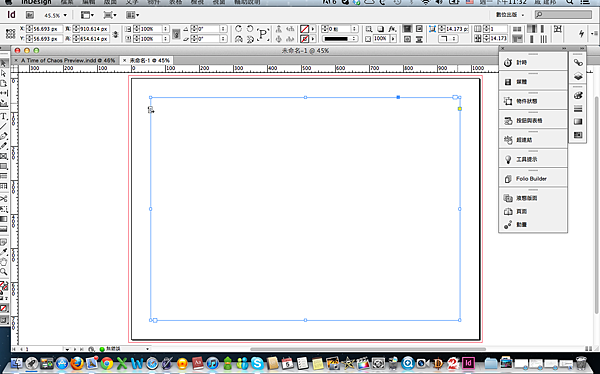Select the Scissors tool
The image size is (600, 374).
(x=3, y=199)
